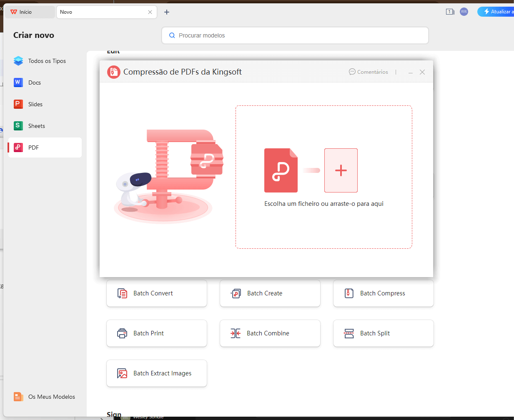514x420 pixels.
Task: Select PDF in sidebar
Action: [45, 147]
